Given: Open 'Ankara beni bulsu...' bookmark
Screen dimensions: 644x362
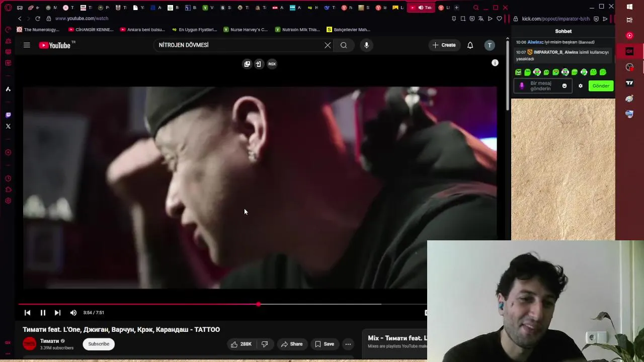Looking at the screenshot, I should click(x=143, y=30).
